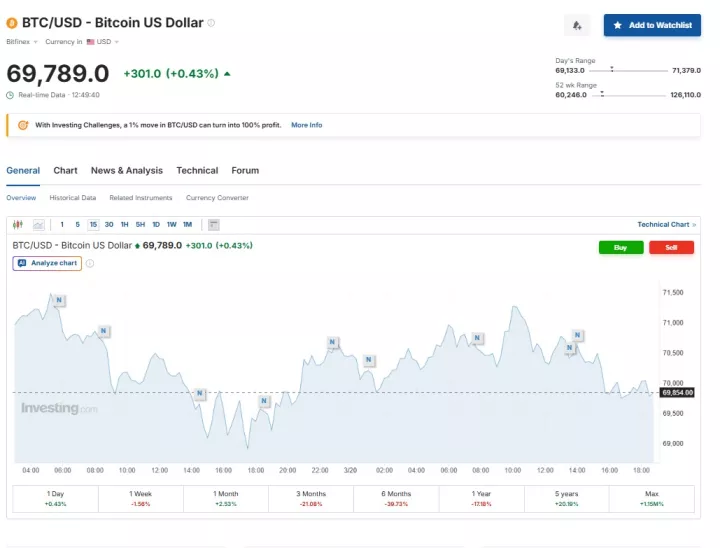Click the info icon next to Analyze chart
Image resolution: width=720 pixels, height=548 pixels.
(x=90, y=264)
